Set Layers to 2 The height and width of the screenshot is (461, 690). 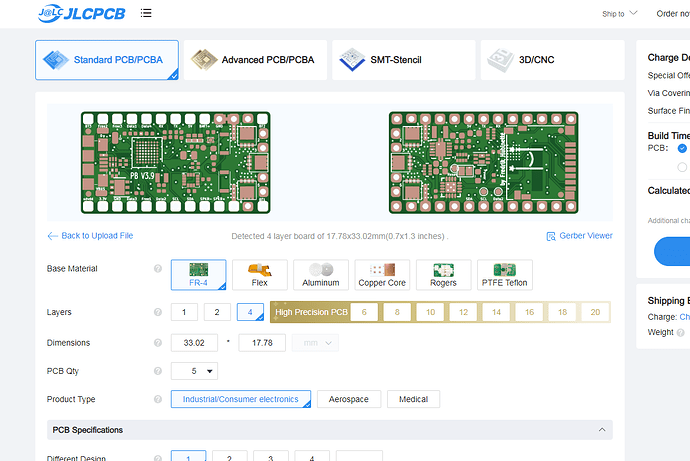(217, 312)
